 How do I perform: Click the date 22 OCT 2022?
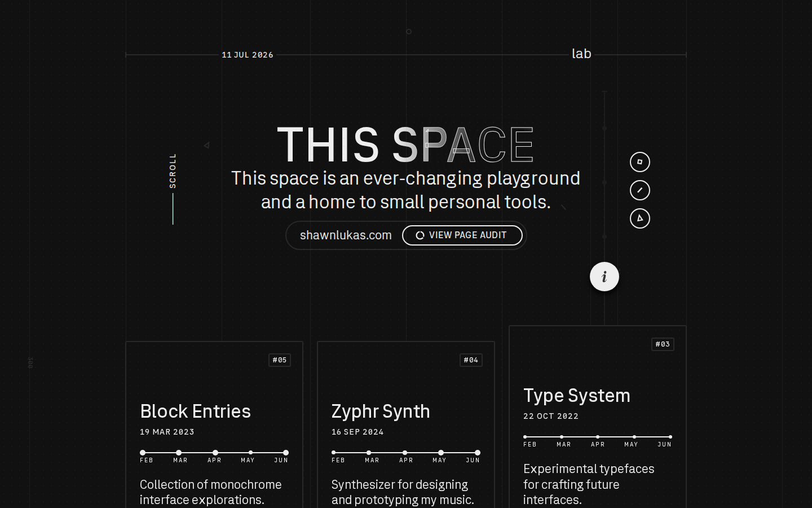coord(551,416)
